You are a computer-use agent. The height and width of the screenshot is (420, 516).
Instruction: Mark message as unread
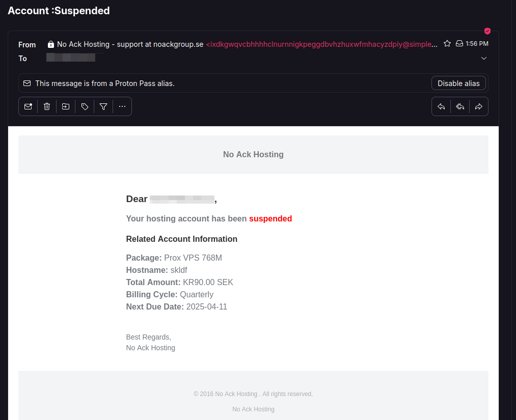coord(28,106)
